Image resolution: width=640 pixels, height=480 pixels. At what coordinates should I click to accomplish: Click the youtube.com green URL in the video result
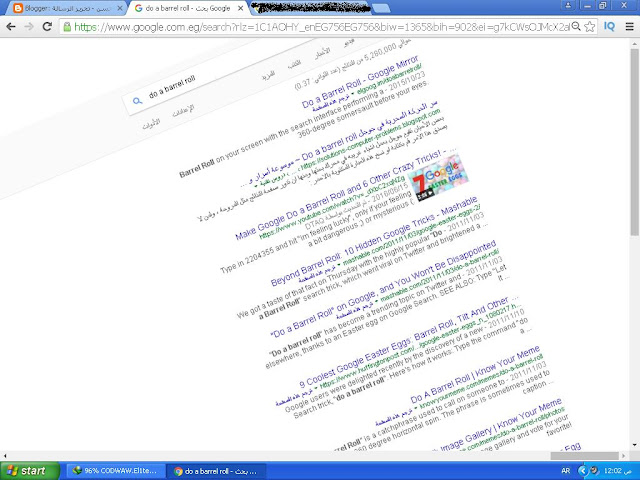pyautogui.click(x=333, y=207)
